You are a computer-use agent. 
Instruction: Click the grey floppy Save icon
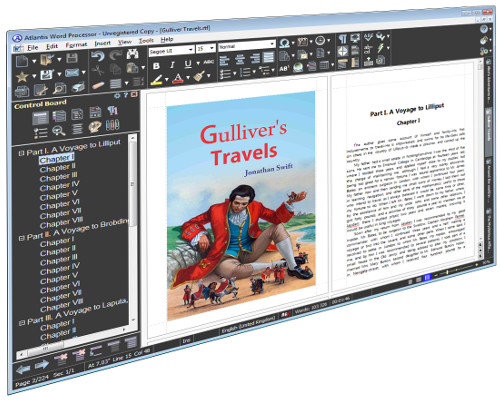72,58
